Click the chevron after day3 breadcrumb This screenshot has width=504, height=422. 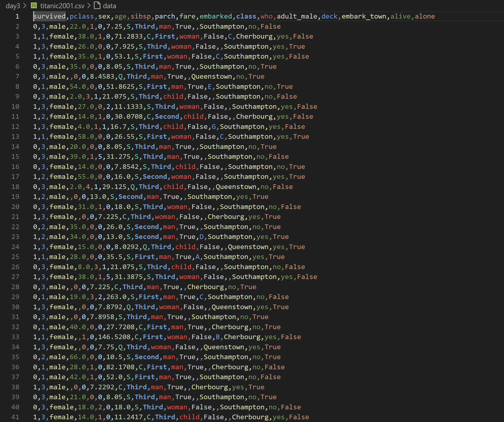click(24, 5)
